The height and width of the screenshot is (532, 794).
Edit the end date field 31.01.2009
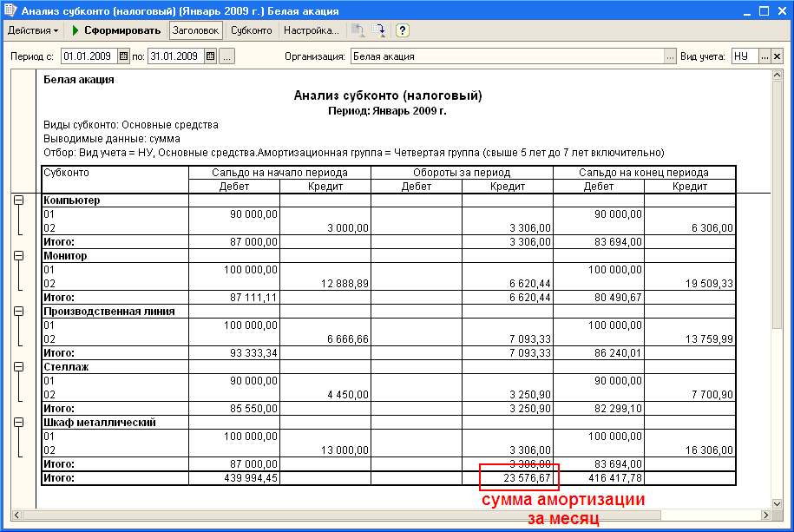point(176,56)
